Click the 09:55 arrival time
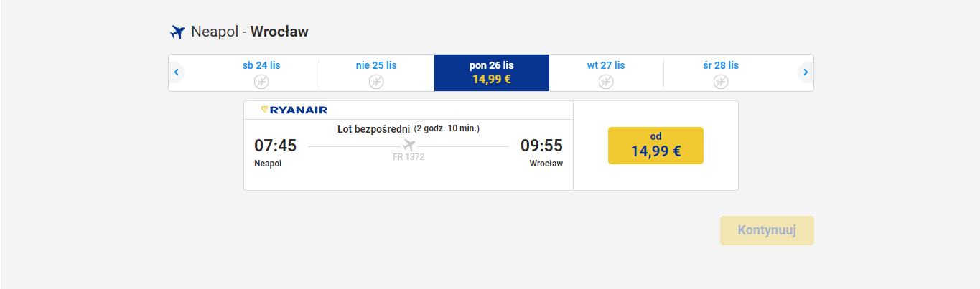 pos(541,146)
